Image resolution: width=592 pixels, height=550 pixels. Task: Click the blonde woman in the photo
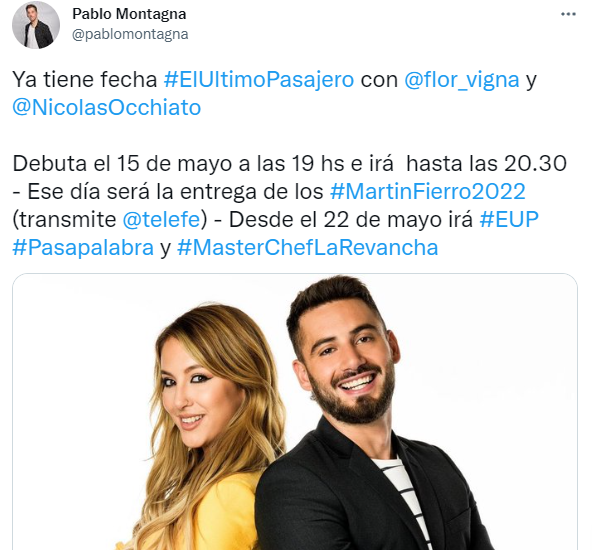pos(204,427)
